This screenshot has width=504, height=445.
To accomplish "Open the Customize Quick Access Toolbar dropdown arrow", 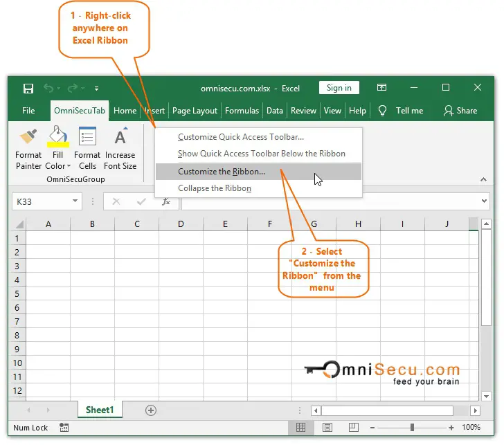I will (96, 88).
